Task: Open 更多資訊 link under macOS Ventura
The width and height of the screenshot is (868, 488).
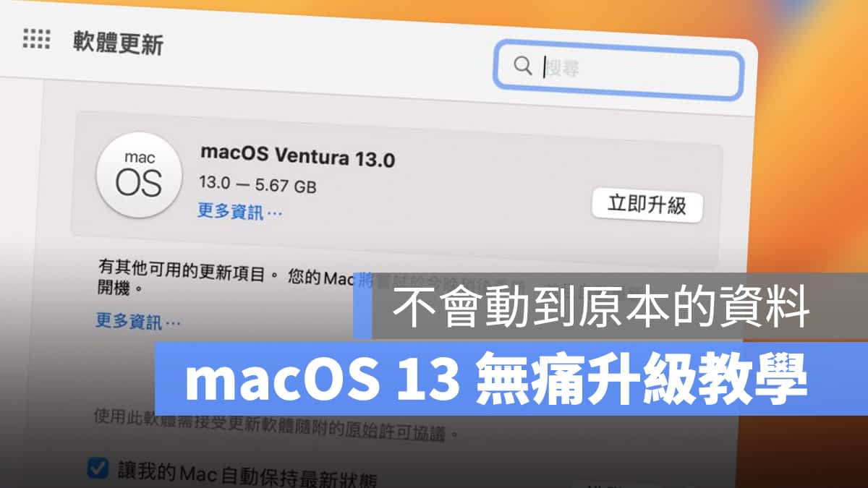Action: [x=240, y=211]
